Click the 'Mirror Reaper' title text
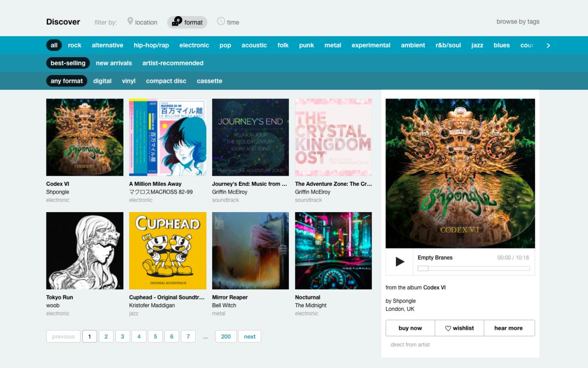The image size is (588, 368). tap(230, 297)
